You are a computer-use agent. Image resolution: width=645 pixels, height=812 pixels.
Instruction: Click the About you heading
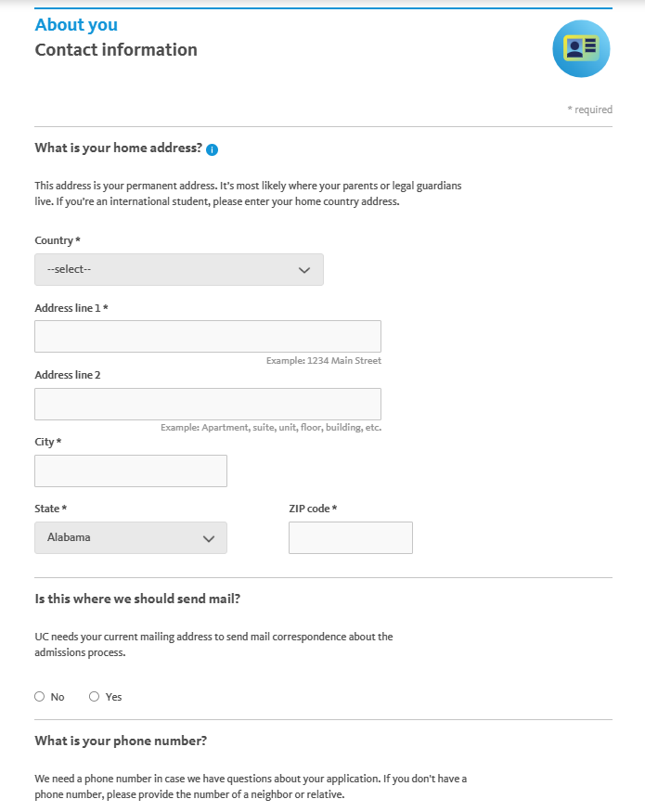76,24
